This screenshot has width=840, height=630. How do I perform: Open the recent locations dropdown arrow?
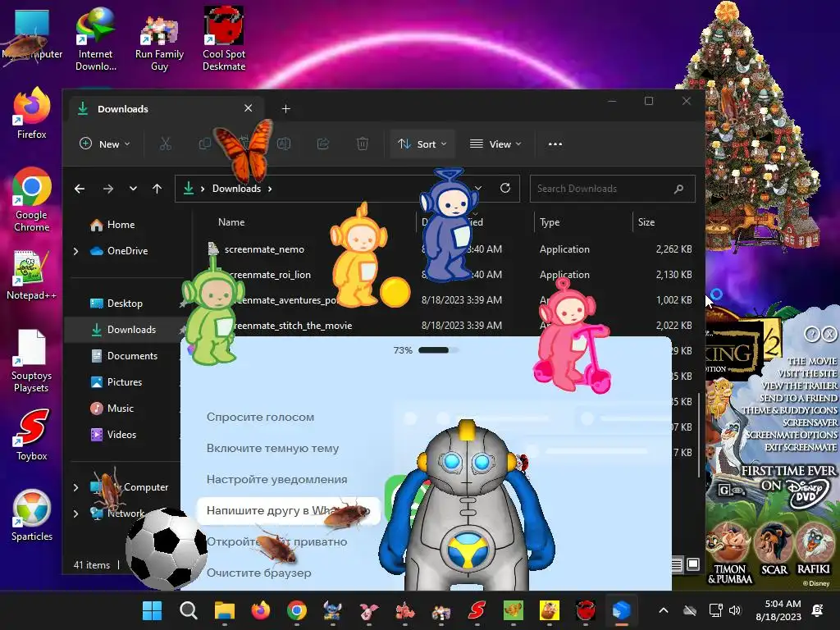tap(133, 189)
